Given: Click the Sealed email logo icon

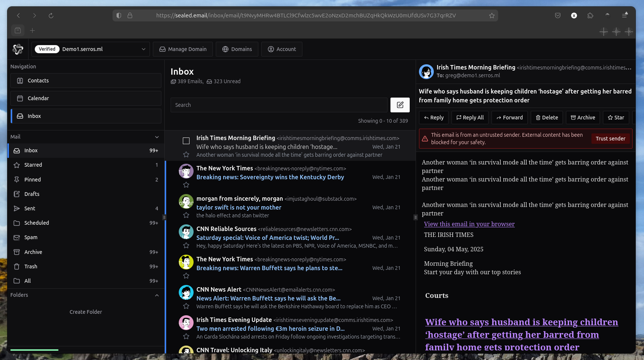Looking at the screenshot, I should (18, 49).
